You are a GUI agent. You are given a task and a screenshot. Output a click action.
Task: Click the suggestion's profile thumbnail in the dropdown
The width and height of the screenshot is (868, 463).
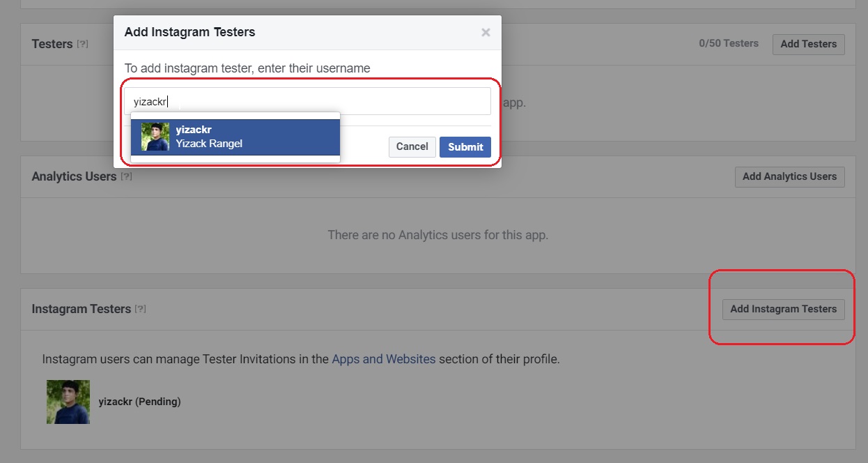[155, 137]
